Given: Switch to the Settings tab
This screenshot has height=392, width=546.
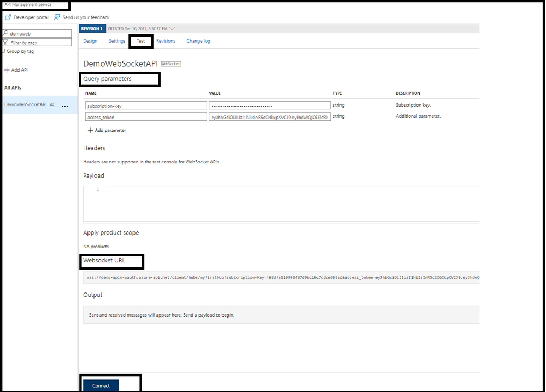Looking at the screenshot, I should point(117,41).
